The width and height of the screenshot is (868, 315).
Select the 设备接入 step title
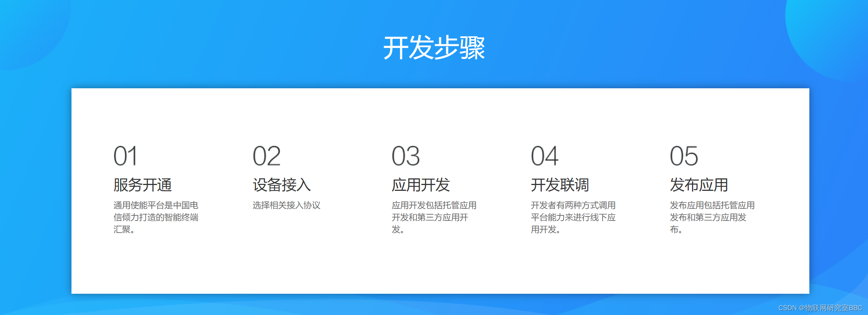point(282,185)
